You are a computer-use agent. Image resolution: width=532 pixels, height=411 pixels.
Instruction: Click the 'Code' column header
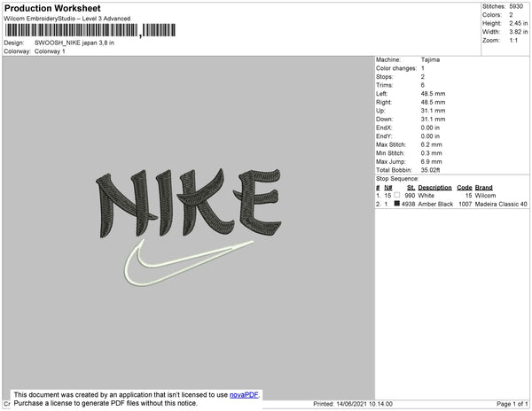[465, 188]
